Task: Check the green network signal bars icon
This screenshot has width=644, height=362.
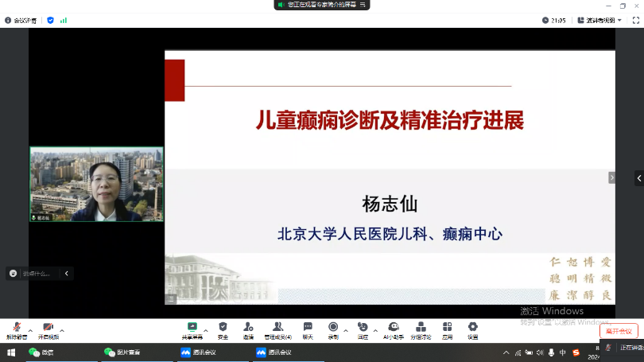Action: pyautogui.click(x=64, y=20)
